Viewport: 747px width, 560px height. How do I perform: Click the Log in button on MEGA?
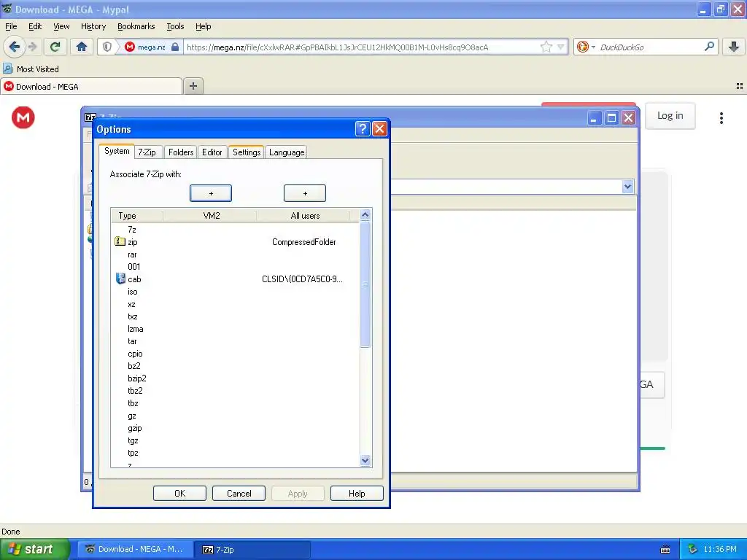click(x=670, y=116)
